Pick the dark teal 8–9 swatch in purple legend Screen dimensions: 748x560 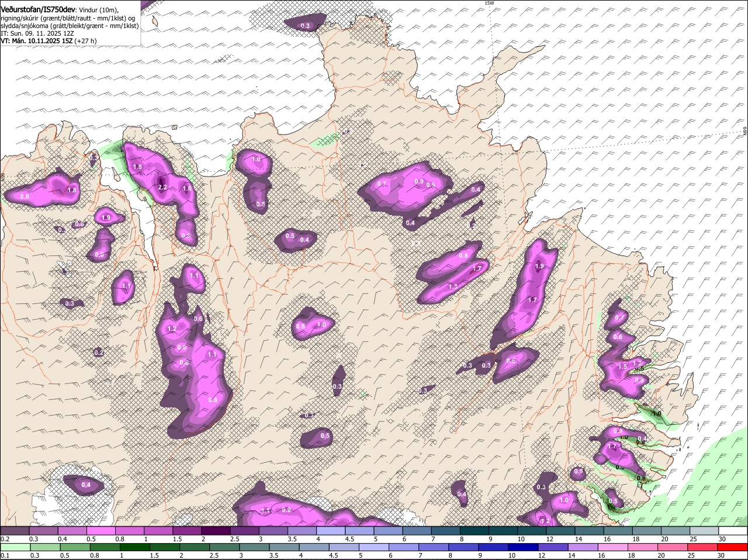click(x=475, y=530)
